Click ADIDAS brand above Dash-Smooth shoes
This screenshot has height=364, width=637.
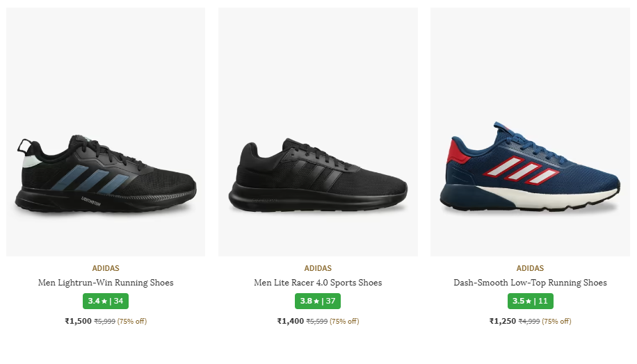[x=530, y=268]
